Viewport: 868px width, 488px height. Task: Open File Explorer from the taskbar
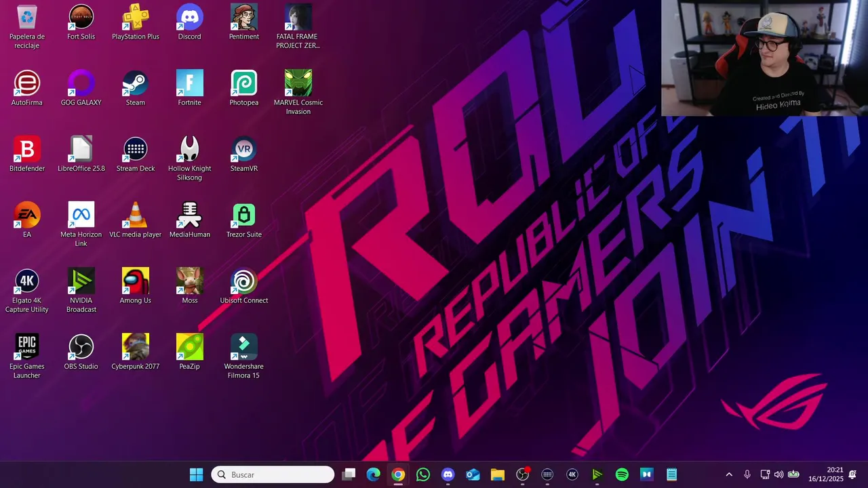(498, 474)
